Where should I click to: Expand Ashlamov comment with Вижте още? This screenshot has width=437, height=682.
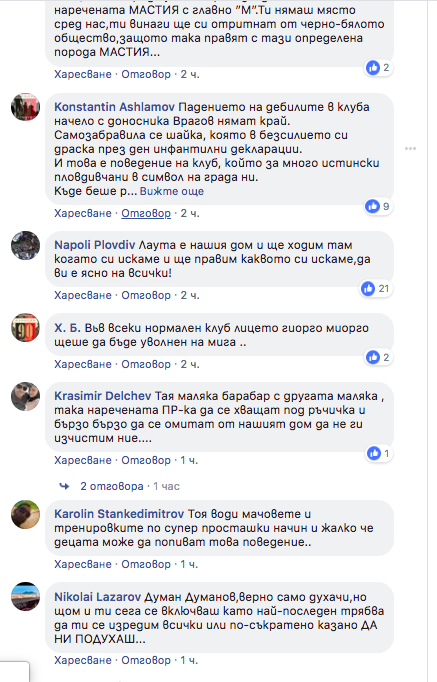point(172,191)
